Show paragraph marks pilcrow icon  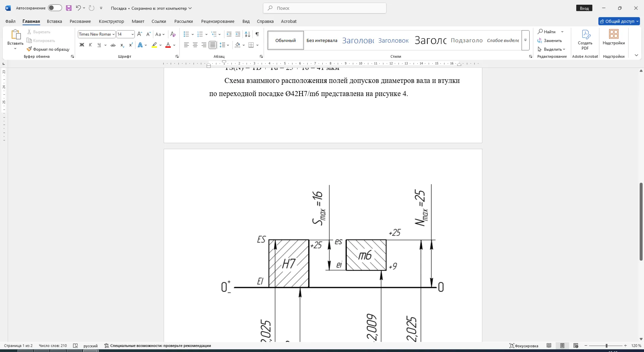click(257, 34)
